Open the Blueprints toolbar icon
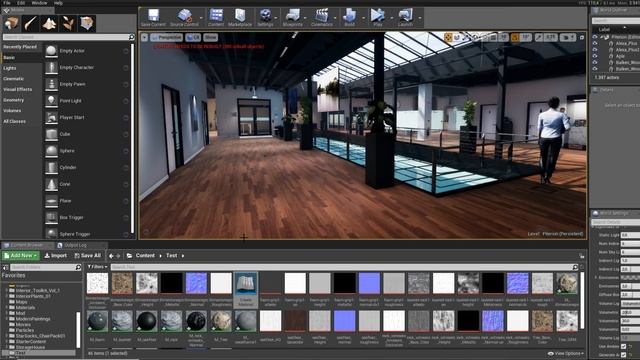The width and height of the screenshot is (640, 360). coord(293,16)
